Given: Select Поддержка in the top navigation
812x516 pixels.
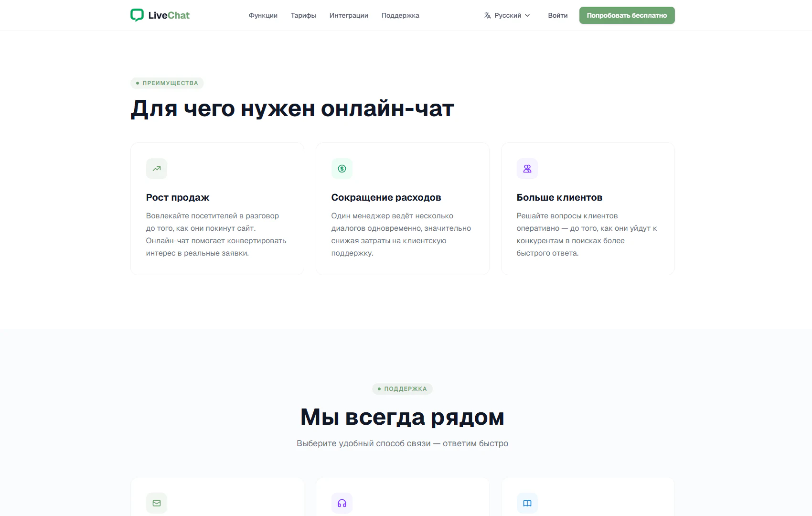Looking at the screenshot, I should (400, 15).
